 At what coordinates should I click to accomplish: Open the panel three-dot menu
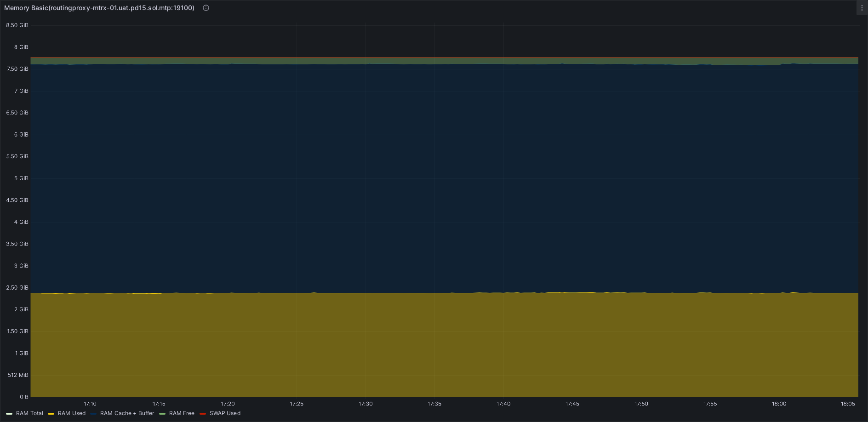tap(862, 8)
